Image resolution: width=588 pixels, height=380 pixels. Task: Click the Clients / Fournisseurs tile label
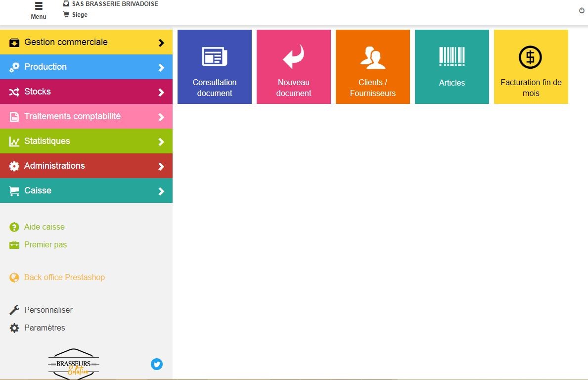[x=373, y=88]
